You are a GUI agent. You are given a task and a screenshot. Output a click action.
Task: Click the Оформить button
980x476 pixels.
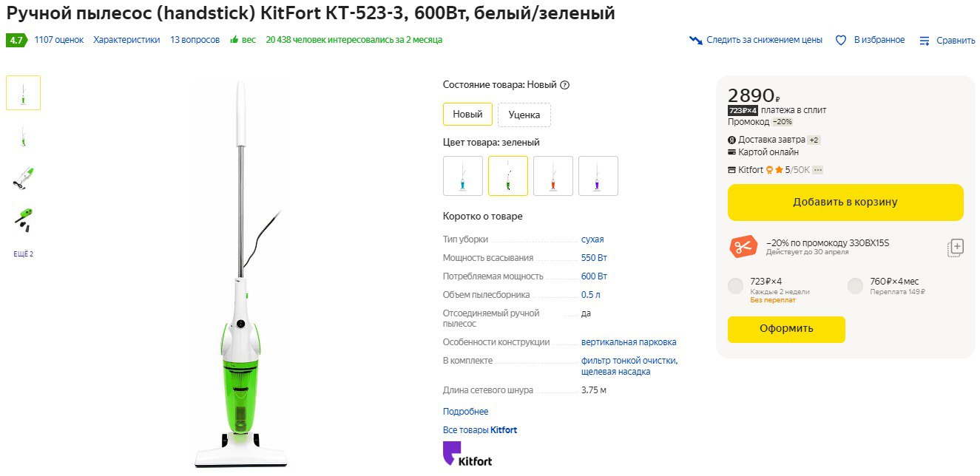tap(786, 329)
